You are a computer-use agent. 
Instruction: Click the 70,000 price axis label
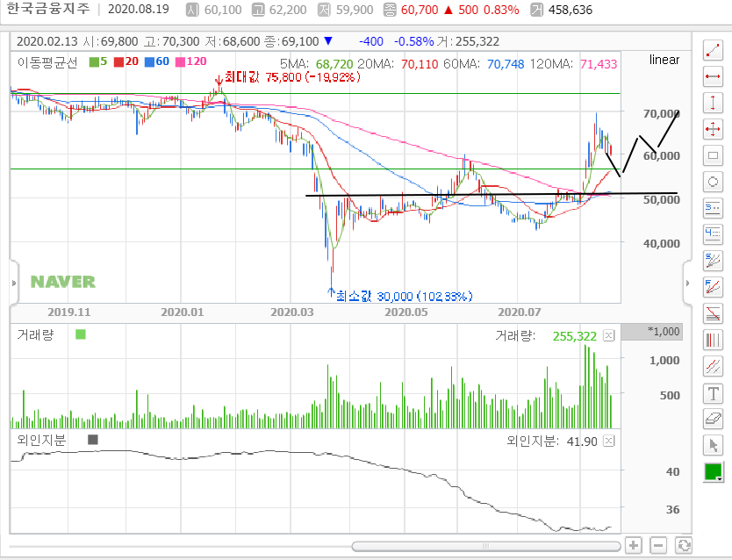click(x=662, y=114)
